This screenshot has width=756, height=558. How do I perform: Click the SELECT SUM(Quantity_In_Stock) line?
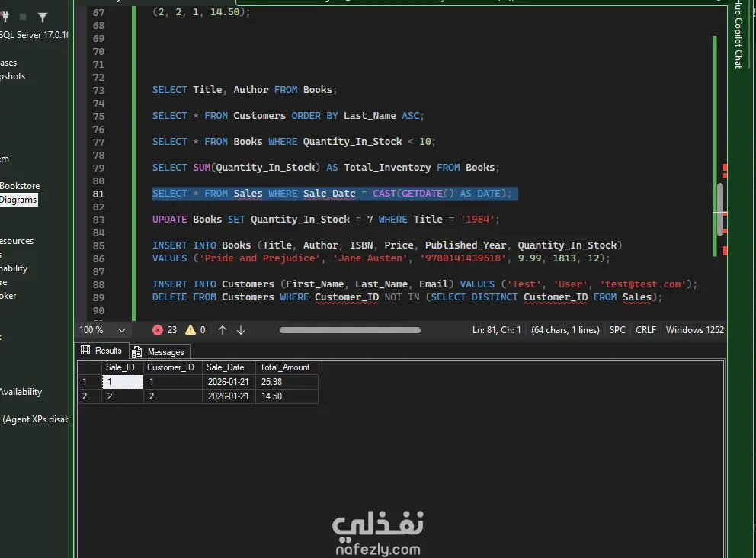[326, 168]
